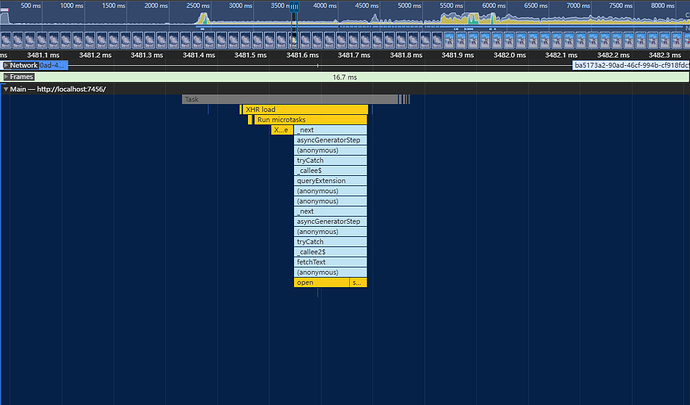Expand the Network track triangle
This screenshot has height=405, width=690.
tap(6, 65)
